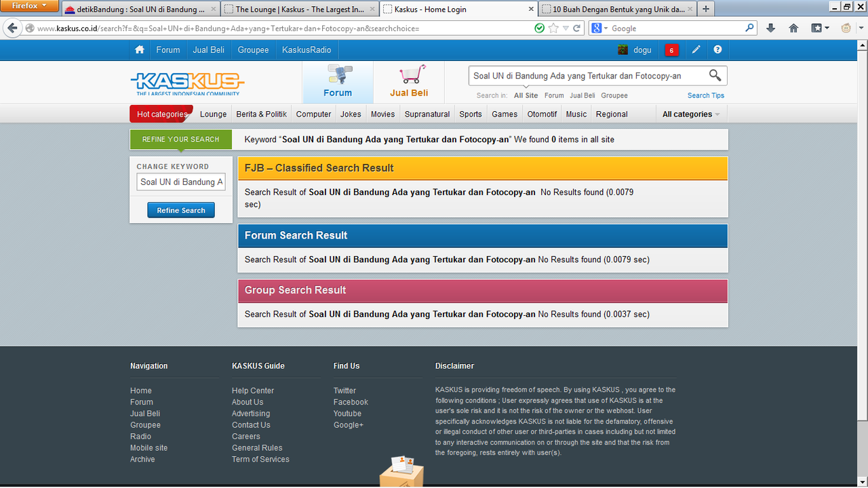
Task: Click the green verified checkmark in URL bar
Action: pos(539,28)
